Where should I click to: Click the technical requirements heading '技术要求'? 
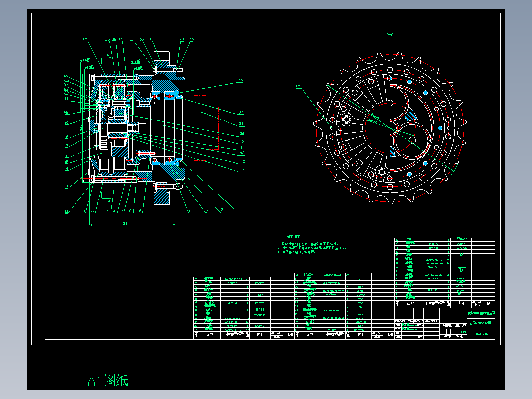pyautogui.click(x=294, y=236)
